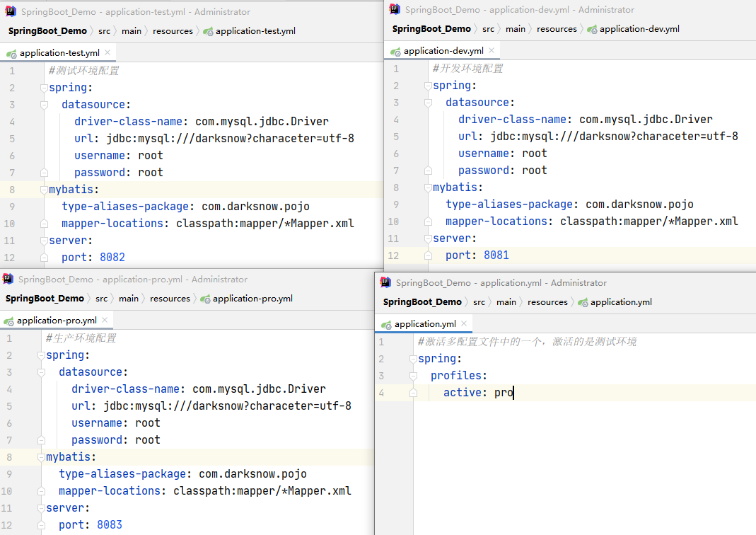This screenshot has height=535, width=756.
Task: Click password key in application-test.yml
Action: (x=100, y=173)
